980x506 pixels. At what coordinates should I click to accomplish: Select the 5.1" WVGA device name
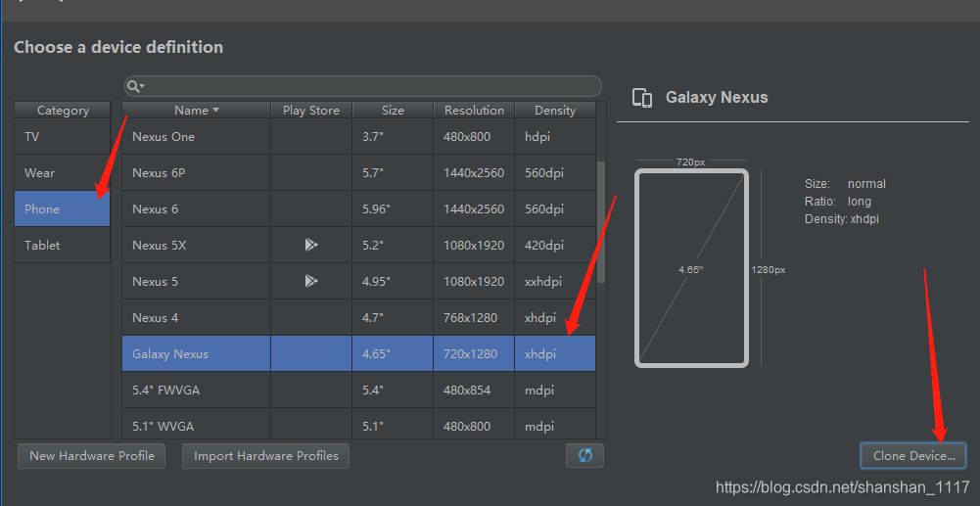[163, 426]
